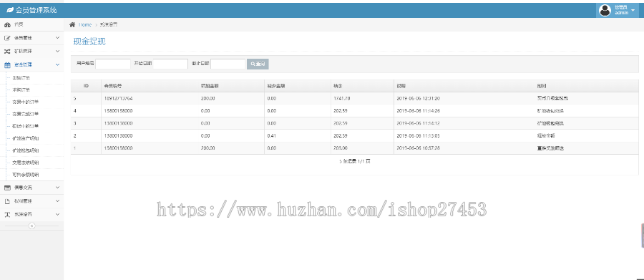Click the leaf logo icon in header
The width and height of the screenshot is (644, 280).
pos(10,10)
